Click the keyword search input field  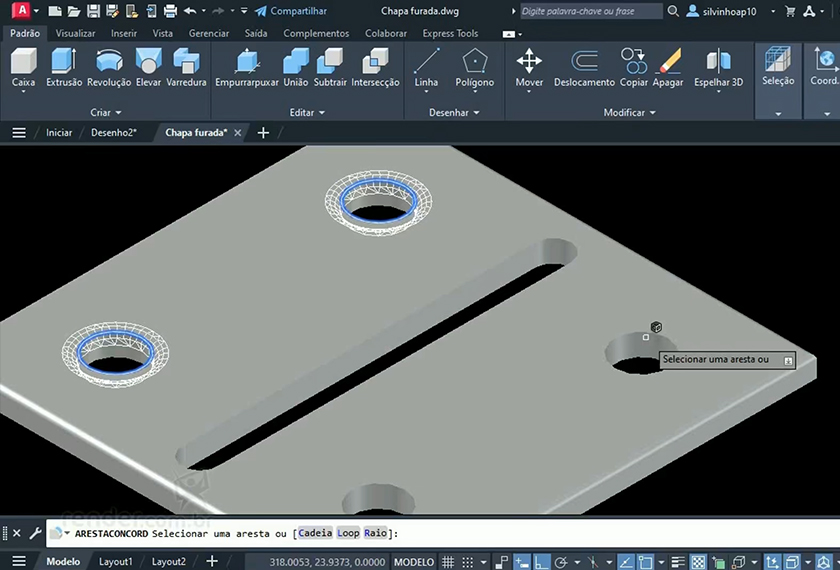(x=591, y=11)
